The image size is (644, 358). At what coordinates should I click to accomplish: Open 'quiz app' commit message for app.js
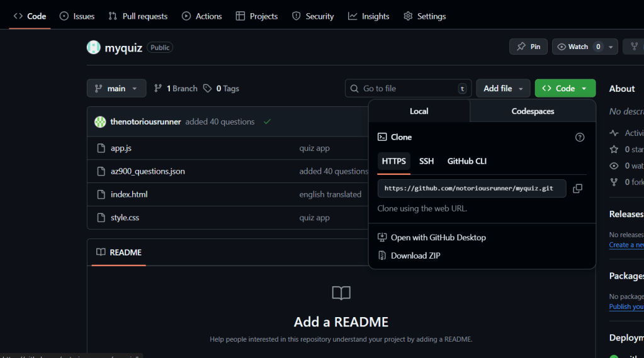[314, 148]
